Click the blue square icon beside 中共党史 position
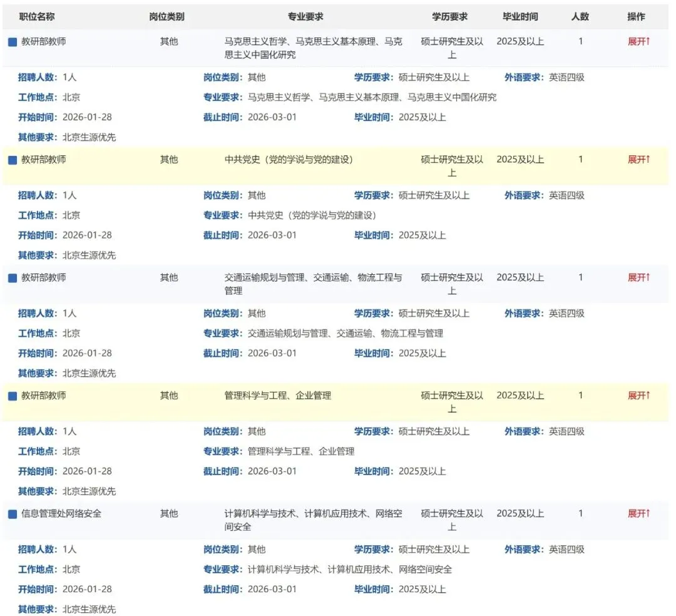Viewport: 676px width, 616px height. pos(13,160)
